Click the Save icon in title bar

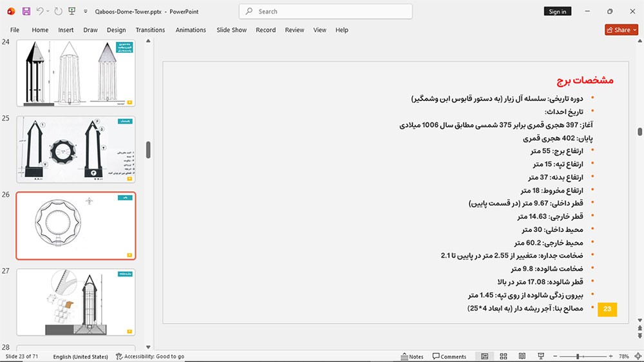point(26,12)
